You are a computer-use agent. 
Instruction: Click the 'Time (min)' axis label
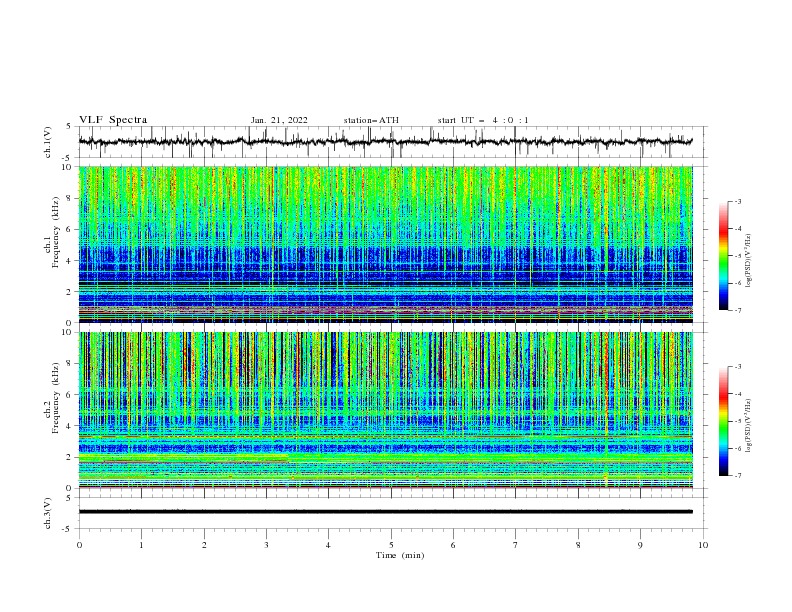click(x=400, y=555)
